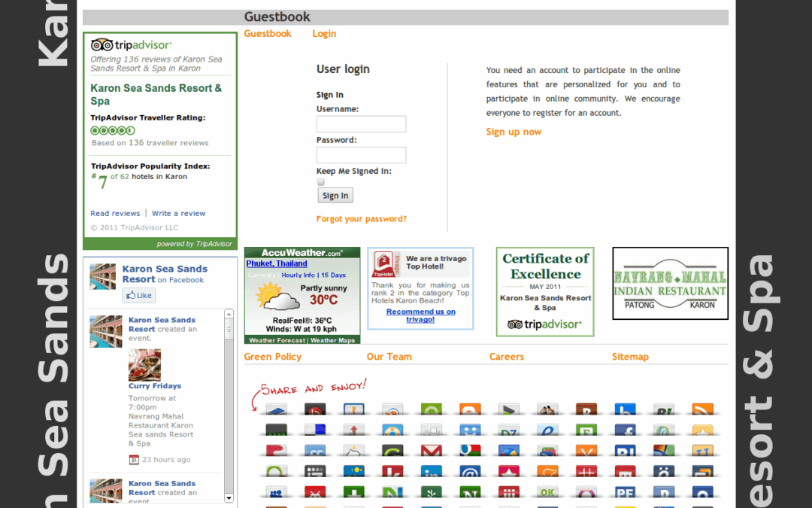Focus the Username input field
812x508 pixels.
tap(362, 124)
